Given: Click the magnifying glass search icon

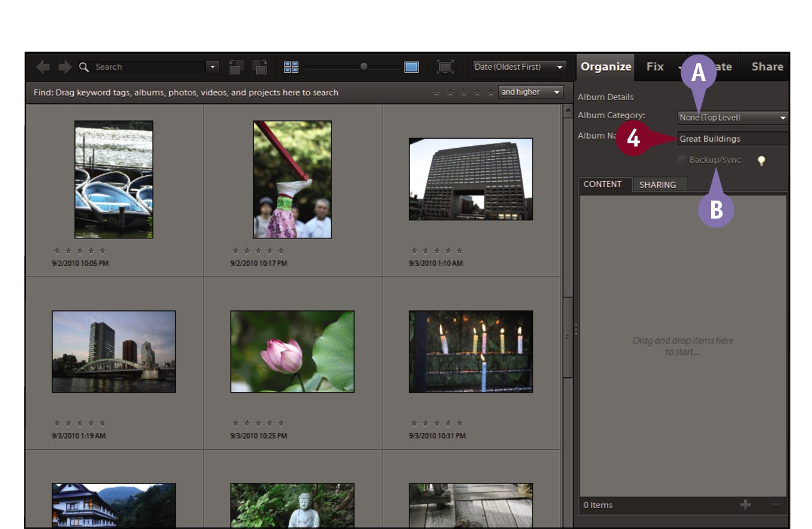Looking at the screenshot, I should coord(85,67).
